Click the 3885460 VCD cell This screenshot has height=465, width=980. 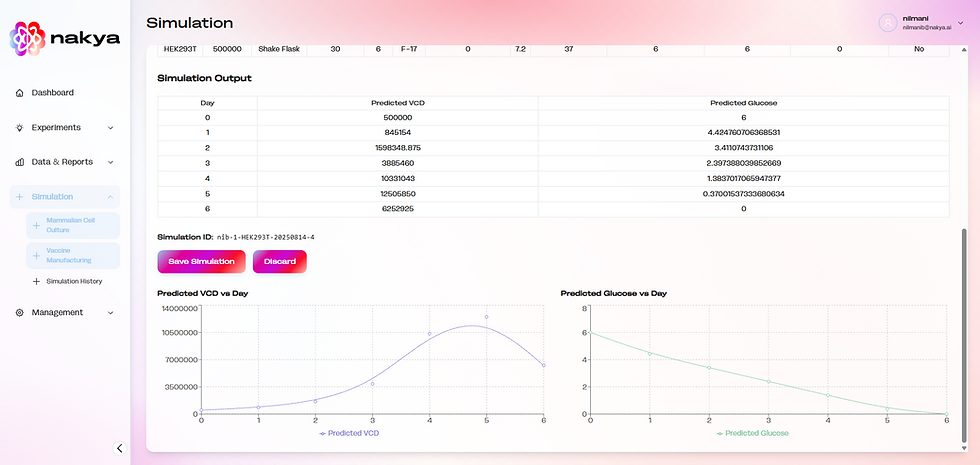point(398,164)
